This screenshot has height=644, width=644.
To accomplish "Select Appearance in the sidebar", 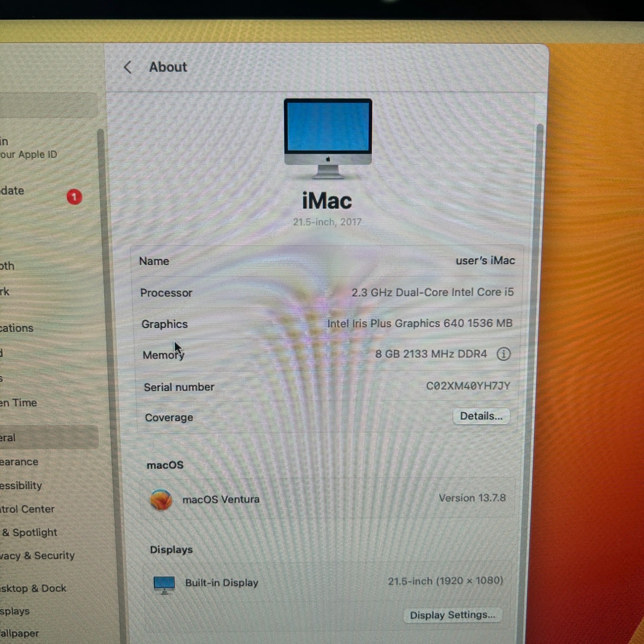I will 19,462.
